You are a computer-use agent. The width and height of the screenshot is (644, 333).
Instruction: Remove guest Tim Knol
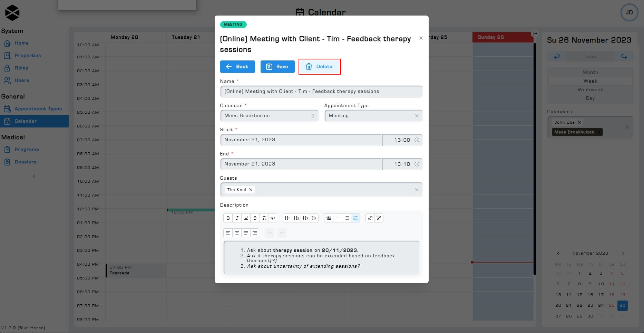(251, 190)
